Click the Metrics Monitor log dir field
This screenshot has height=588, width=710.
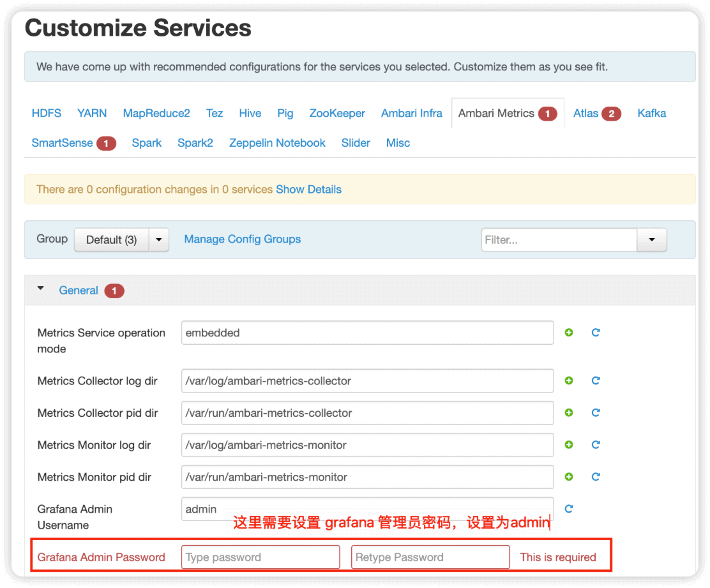[368, 445]
